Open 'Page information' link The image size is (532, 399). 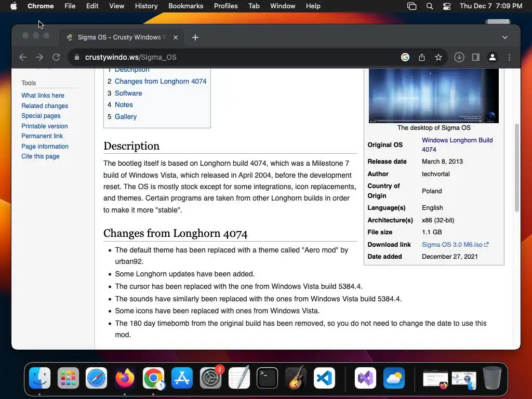coord(45,146)
